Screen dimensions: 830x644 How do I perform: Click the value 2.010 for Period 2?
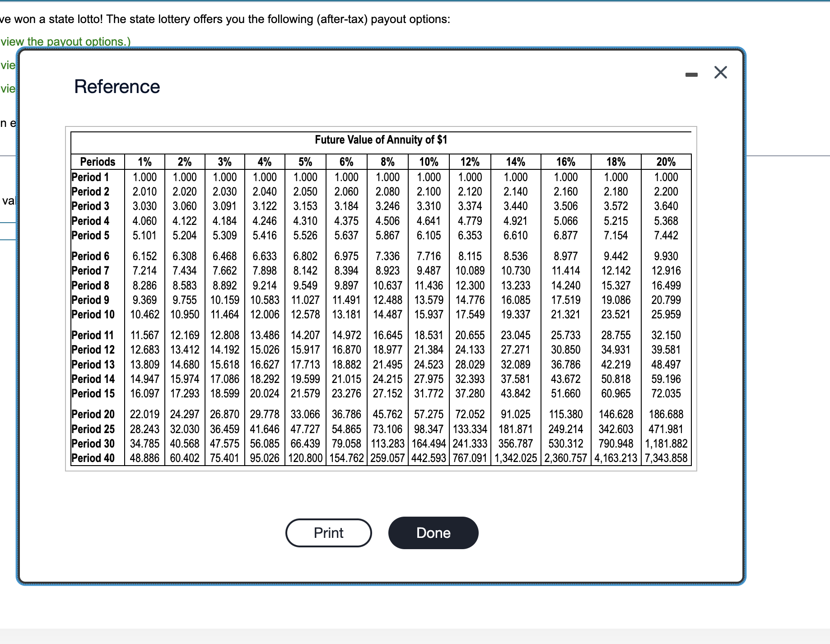click(x=144, y=191)
